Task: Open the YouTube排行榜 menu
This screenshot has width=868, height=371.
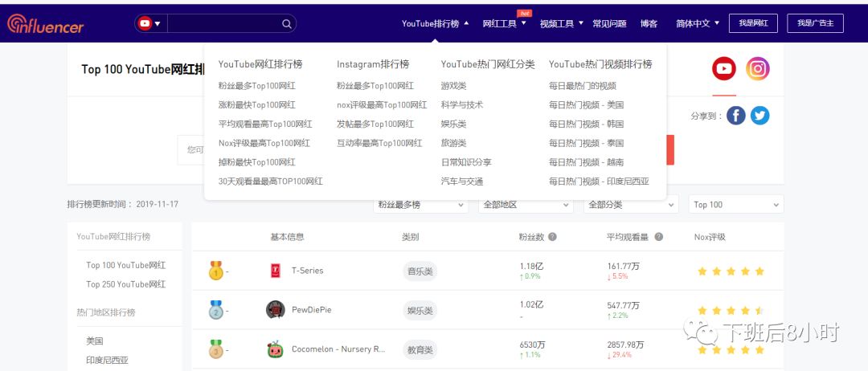Action: pos(435,24)
